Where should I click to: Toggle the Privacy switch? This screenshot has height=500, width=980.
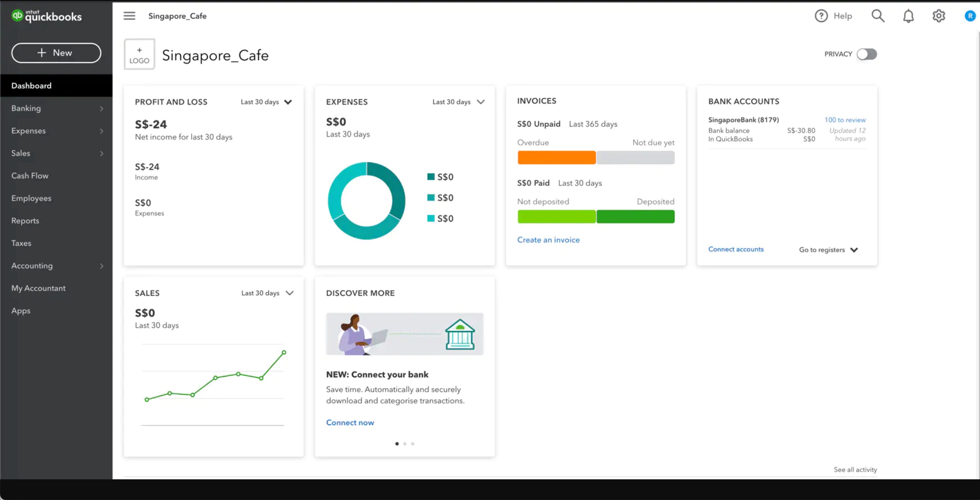point(867,54)
